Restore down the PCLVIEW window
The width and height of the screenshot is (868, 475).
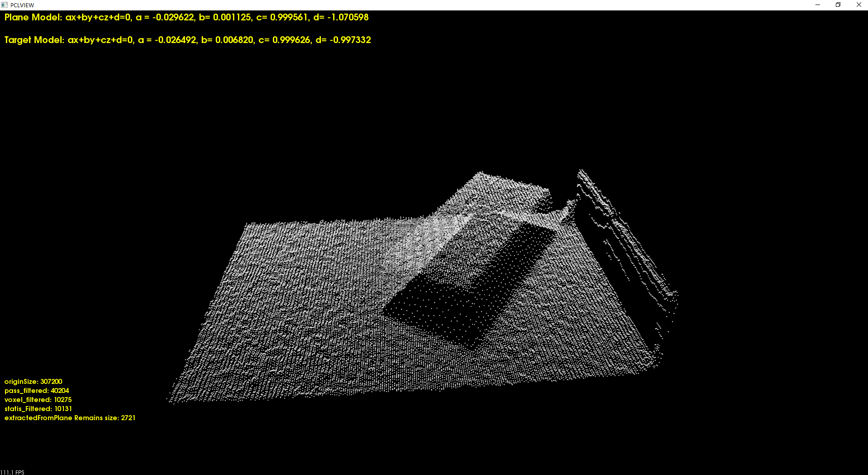(838, 5)
